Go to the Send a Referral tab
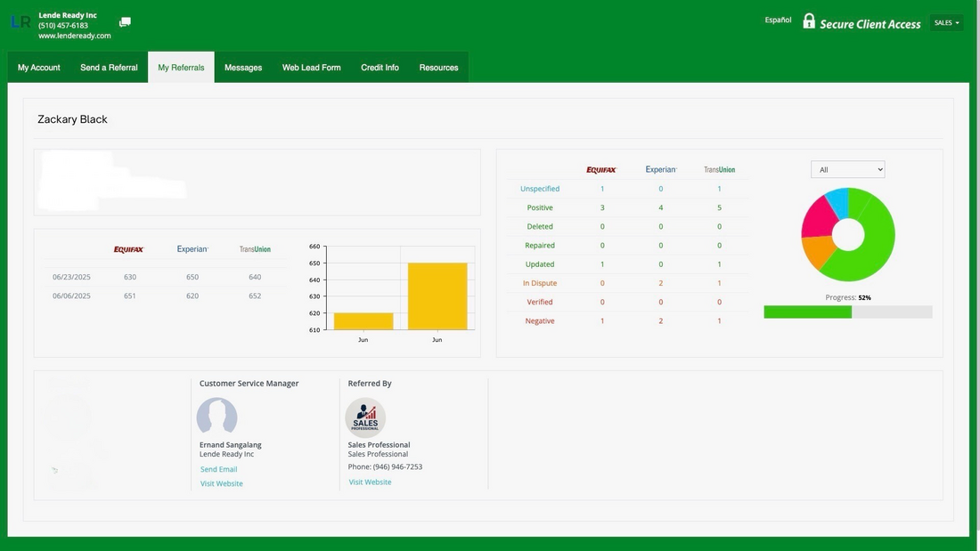Screen dimensions: 980x551 [x=109, y=68]
